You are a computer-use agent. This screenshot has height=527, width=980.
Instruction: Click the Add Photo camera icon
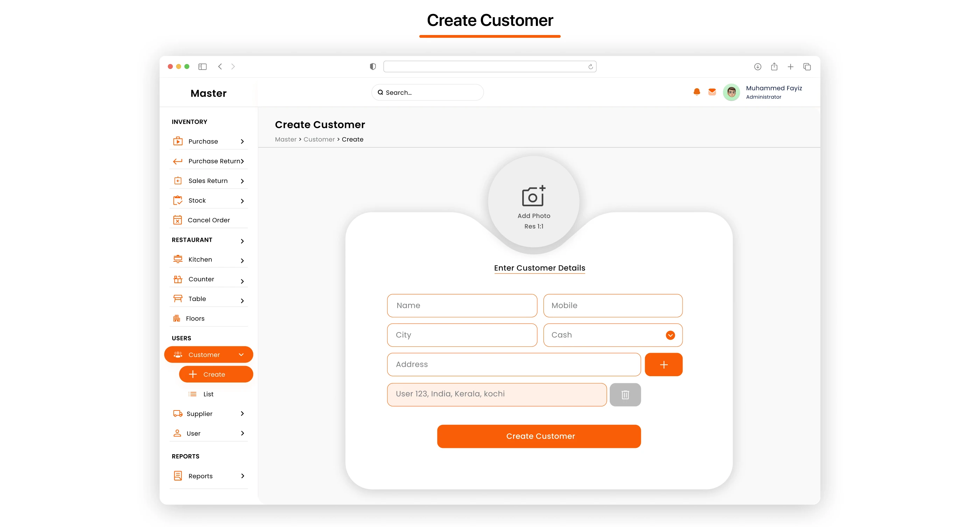coord(533,196)
